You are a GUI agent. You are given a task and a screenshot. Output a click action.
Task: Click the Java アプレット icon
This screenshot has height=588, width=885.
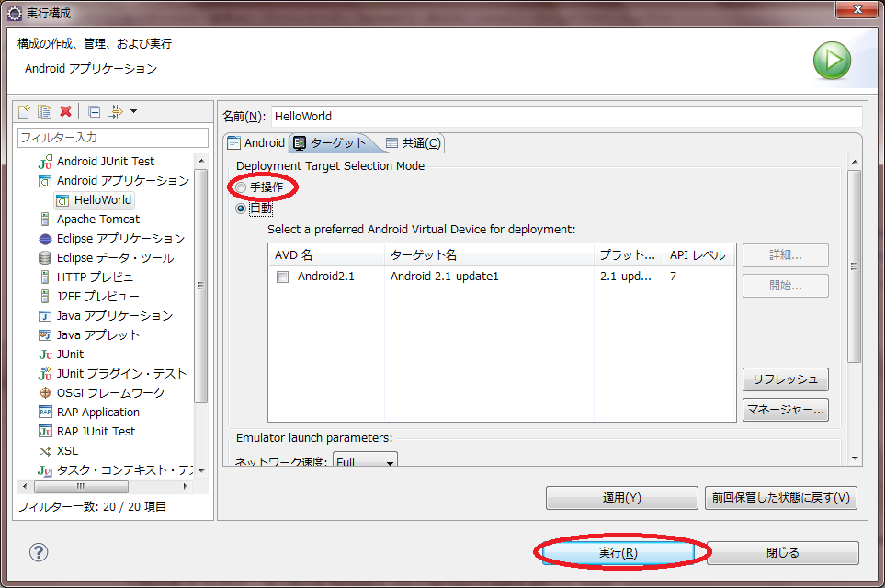pyautogui.click(x=45, y=335)
